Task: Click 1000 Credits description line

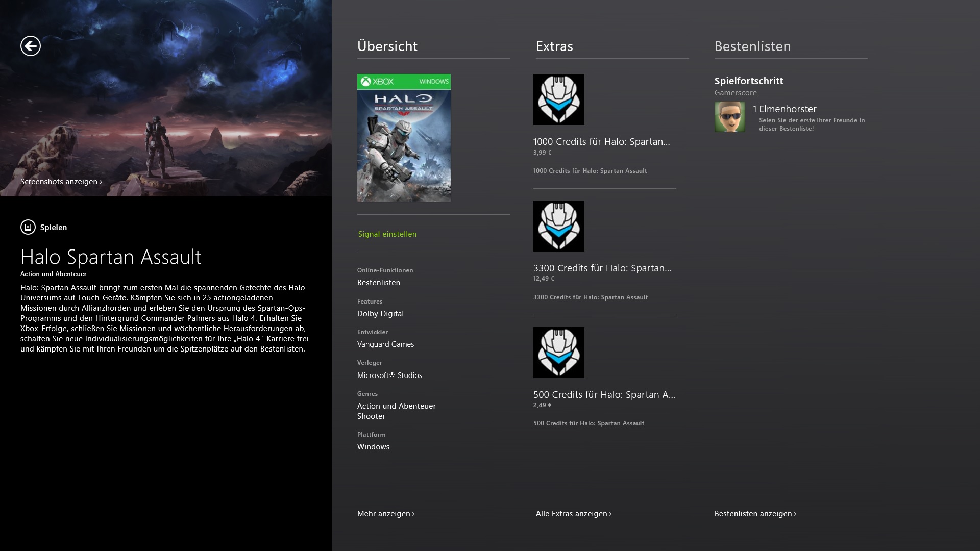Action: click(x=590, y=171)
